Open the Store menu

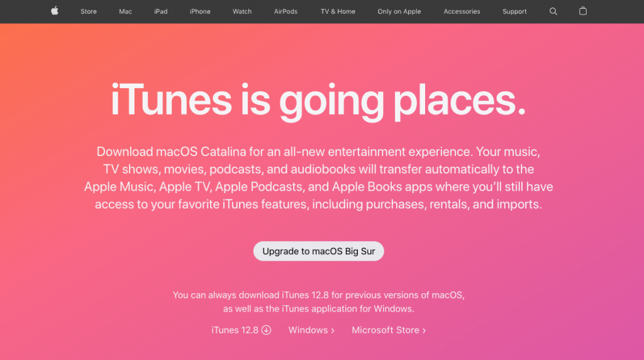point(88,11)
